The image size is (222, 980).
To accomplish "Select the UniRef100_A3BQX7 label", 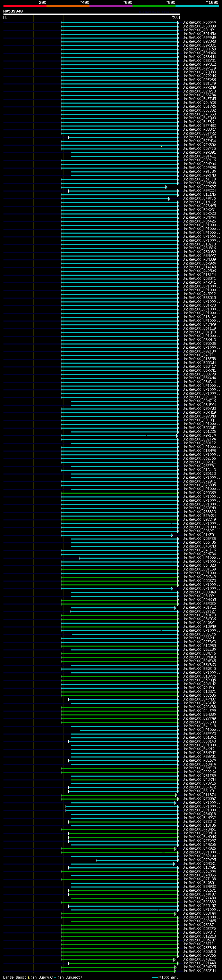I will click(x=199, y=129).
